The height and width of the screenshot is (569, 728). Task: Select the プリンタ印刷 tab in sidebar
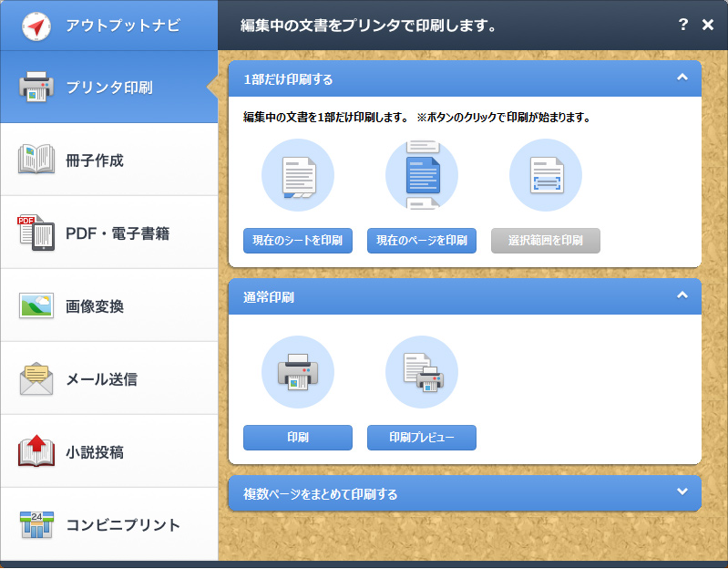(108, 88)
